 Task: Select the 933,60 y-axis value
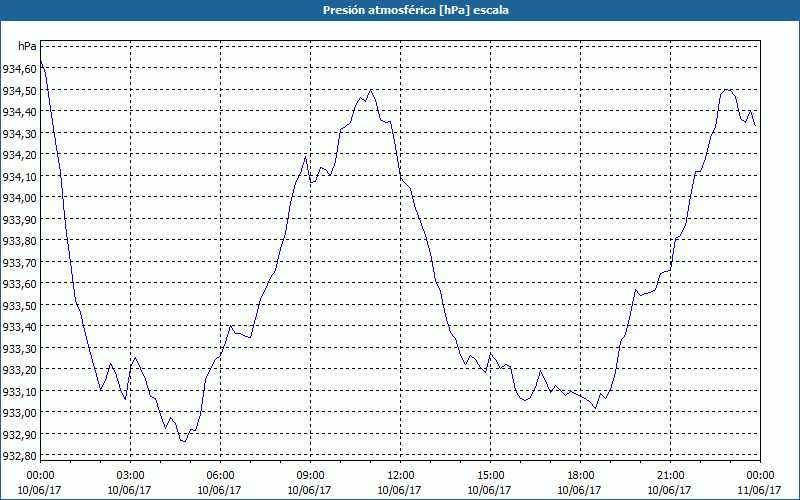coord(19,284)
